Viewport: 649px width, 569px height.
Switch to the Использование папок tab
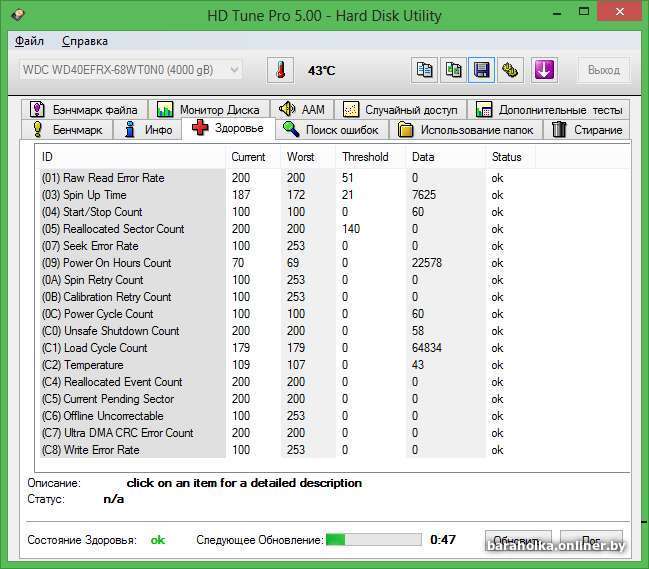[466, 130]
